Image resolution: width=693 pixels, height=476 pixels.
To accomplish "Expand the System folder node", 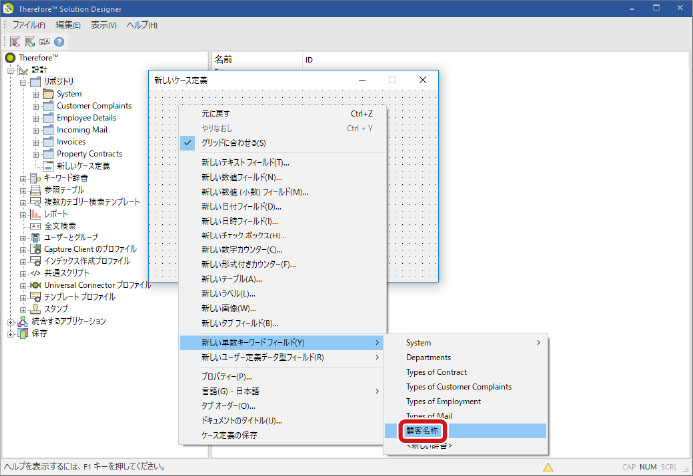I will click(35, 94).
